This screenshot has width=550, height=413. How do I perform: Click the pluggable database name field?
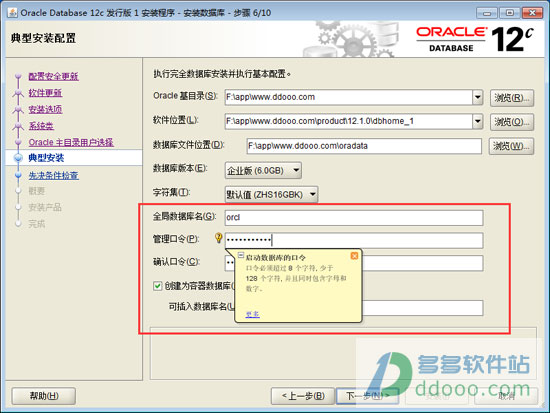pos(422,308)
